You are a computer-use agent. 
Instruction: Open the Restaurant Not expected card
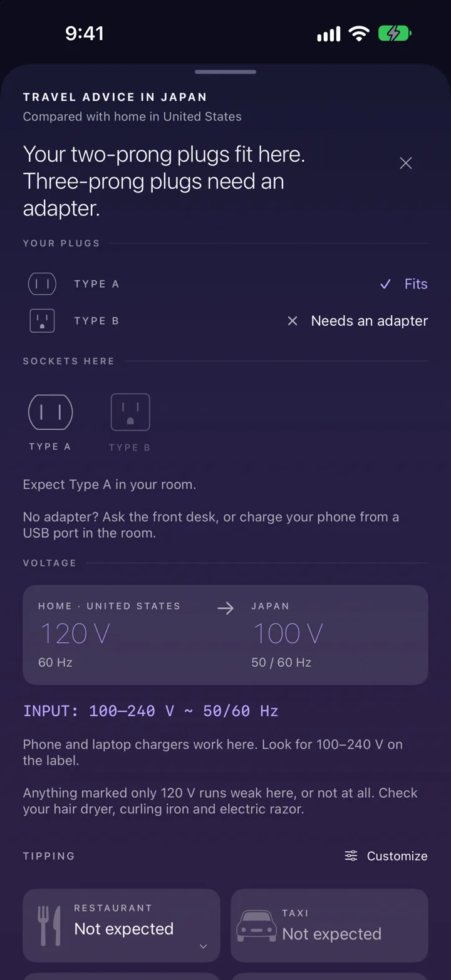pyautogui.click(x=122, y=925)
